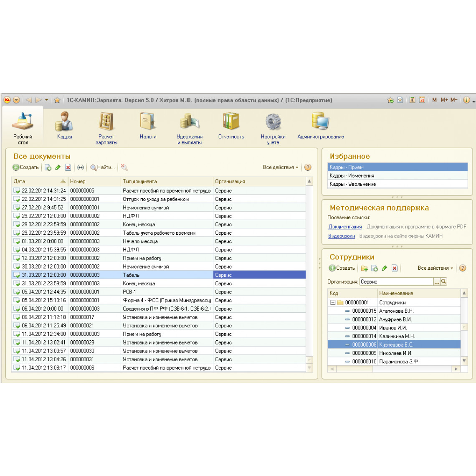Click the M- memory button
This screenshot has width=476, height=476.
[x=454, y=100]
